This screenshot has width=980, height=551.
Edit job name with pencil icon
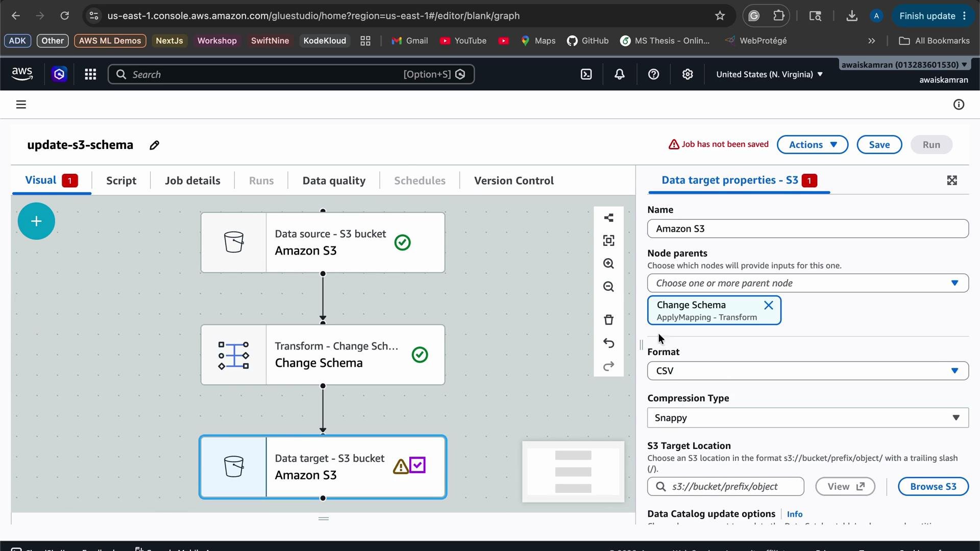(x=154, y=145)
